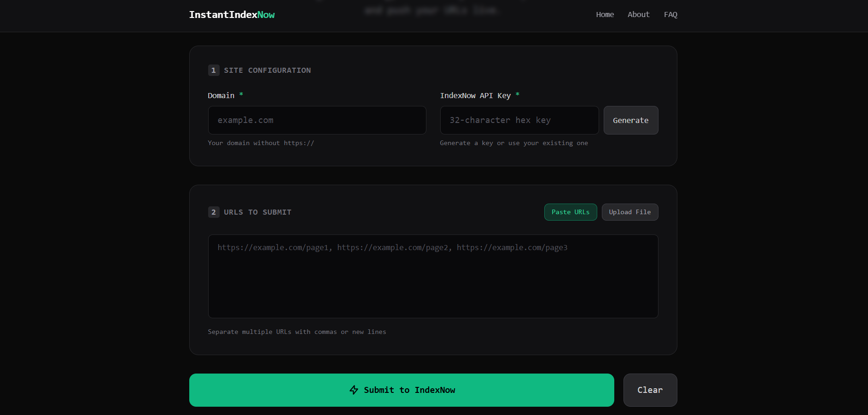Viewport: 868px width, 415px height.
Task: Click 'Your domain without https://' hint
Action: point(261,143)
